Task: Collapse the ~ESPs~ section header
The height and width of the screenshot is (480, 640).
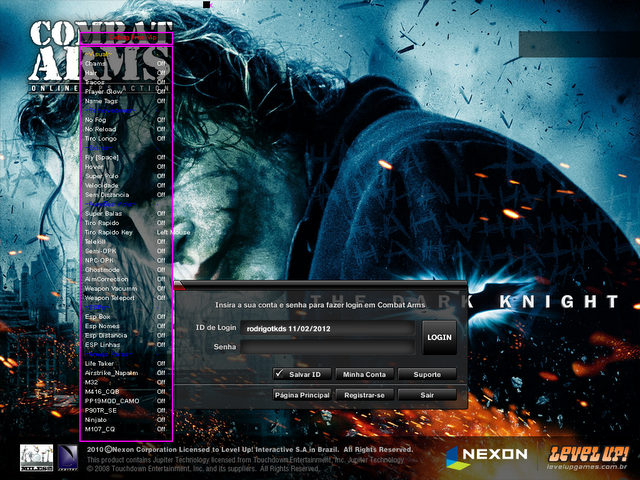Action: pos(97,307)
